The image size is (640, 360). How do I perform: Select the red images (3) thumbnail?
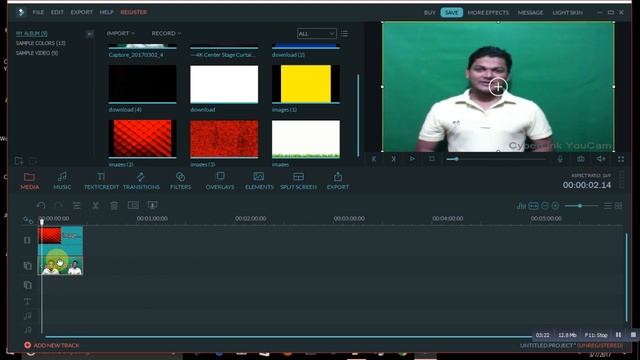pos(224,138)
